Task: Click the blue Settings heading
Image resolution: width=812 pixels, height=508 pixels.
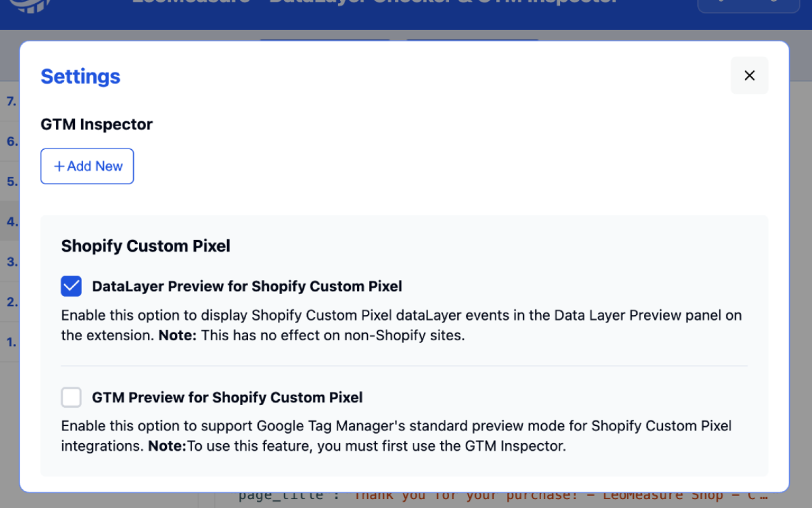Action: (80, 76)
